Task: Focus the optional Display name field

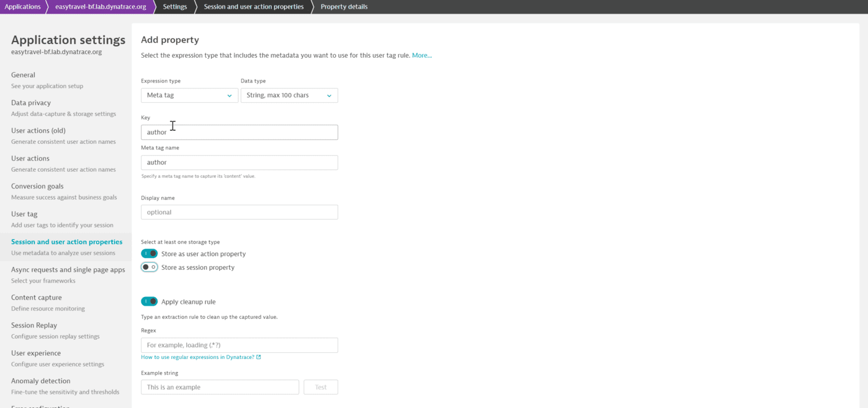Action: tap(239, 211)
